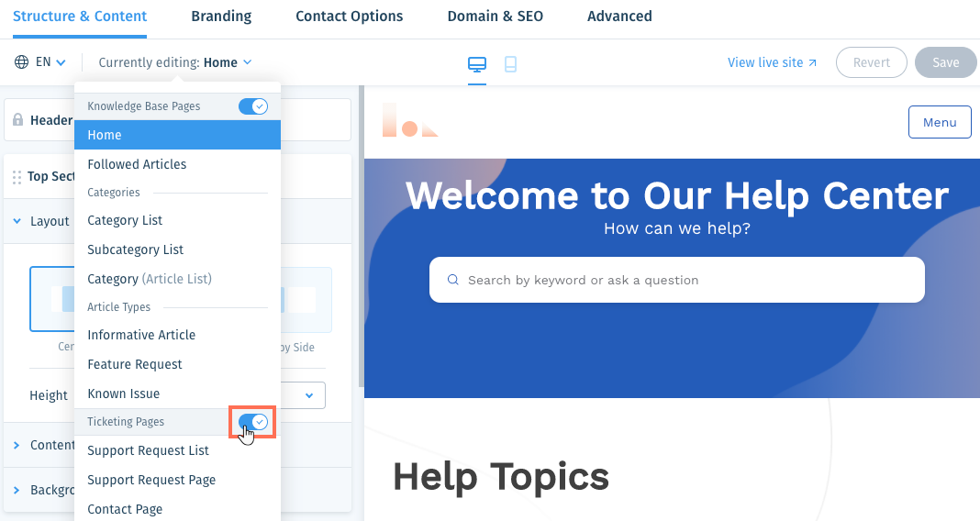Select desktop preview icon

click(x=477, y=63)
